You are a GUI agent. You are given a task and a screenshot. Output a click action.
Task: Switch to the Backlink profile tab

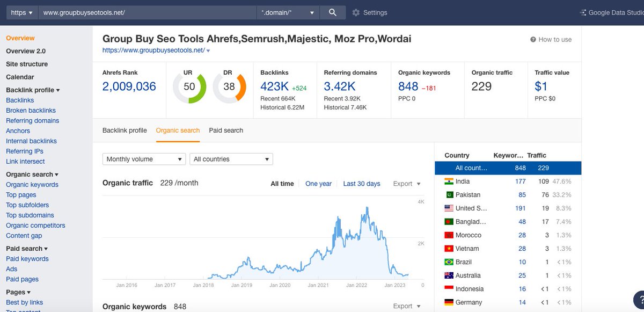tap(125, 130)
